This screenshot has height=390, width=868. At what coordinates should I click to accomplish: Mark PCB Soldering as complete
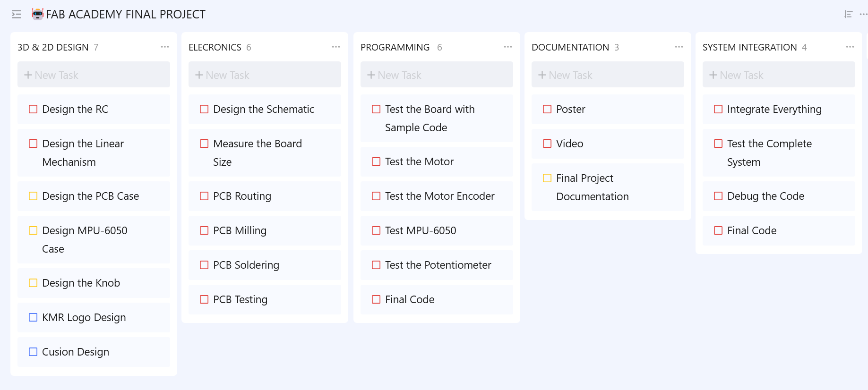[204, 265]
